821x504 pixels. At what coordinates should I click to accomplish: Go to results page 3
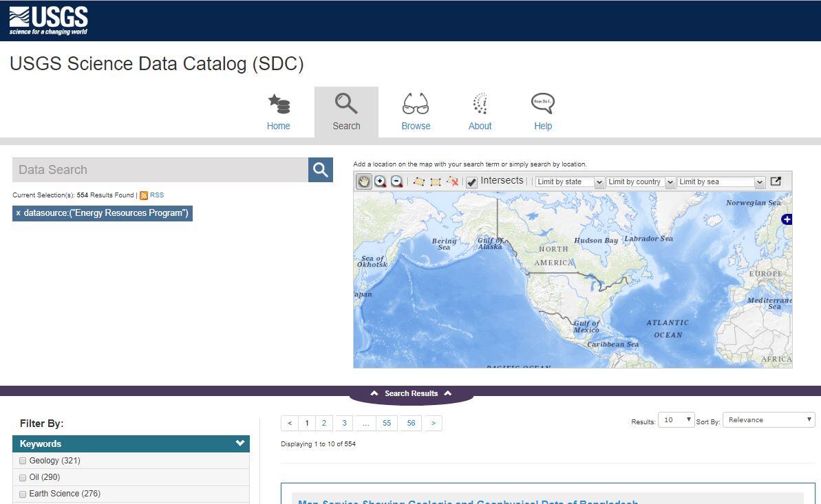pos(344,423)
